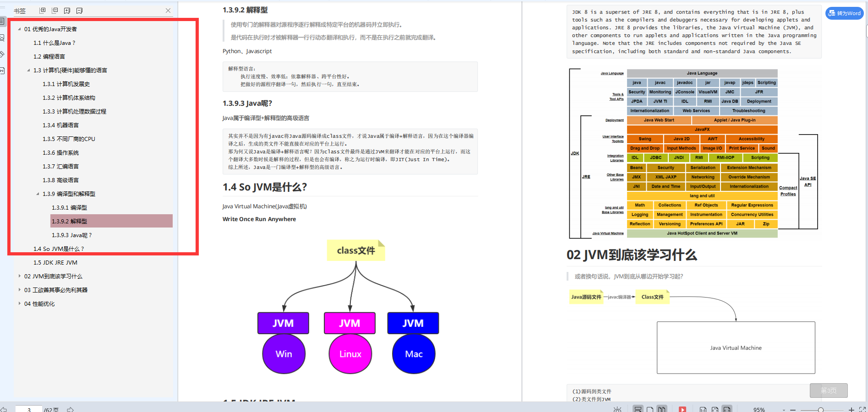
Task: Open bookmark 1.5 JDK JRE JVM
Action: tap(55, 262)
